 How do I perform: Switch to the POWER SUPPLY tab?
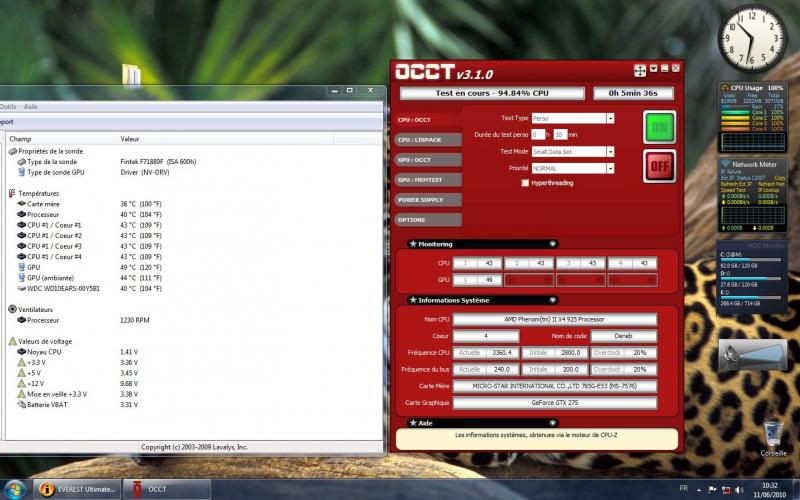point(428,199)
